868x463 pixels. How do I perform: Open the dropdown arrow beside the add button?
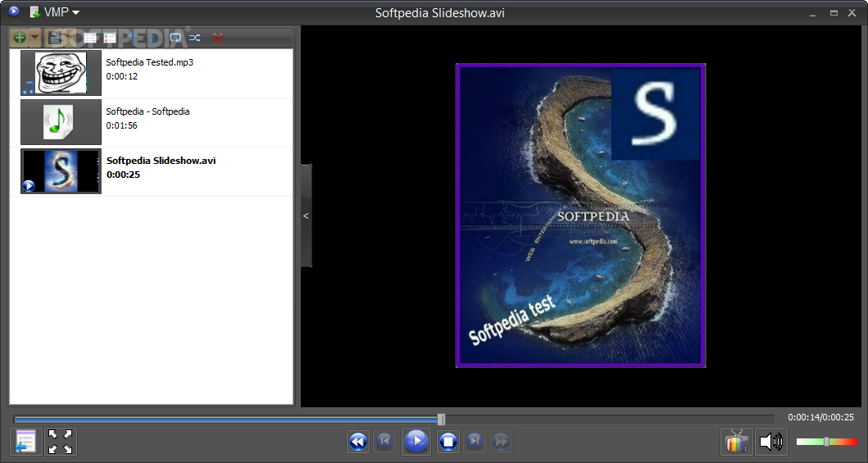coord(35,39)
